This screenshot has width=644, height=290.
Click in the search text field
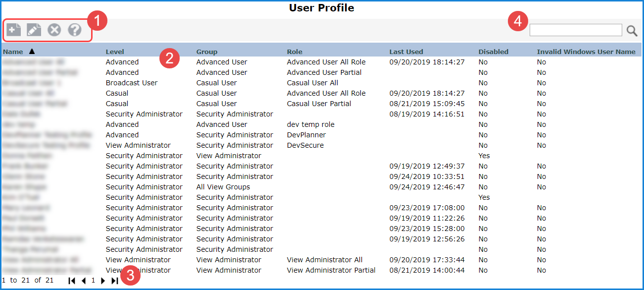tap(575, 30)
